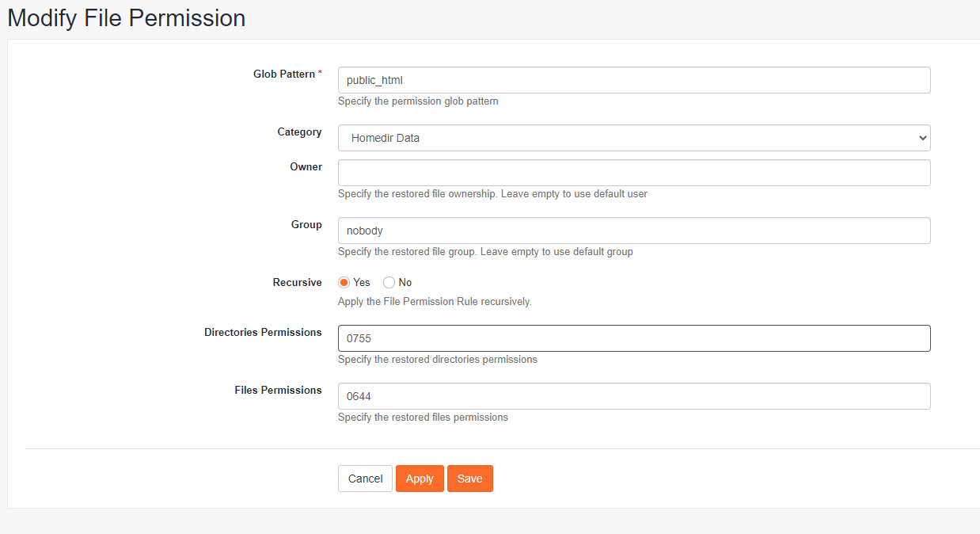The height and width of the screenshot is (534, 980).
Task: Click the Files Permissions field
Action: [x=634, y=396]
